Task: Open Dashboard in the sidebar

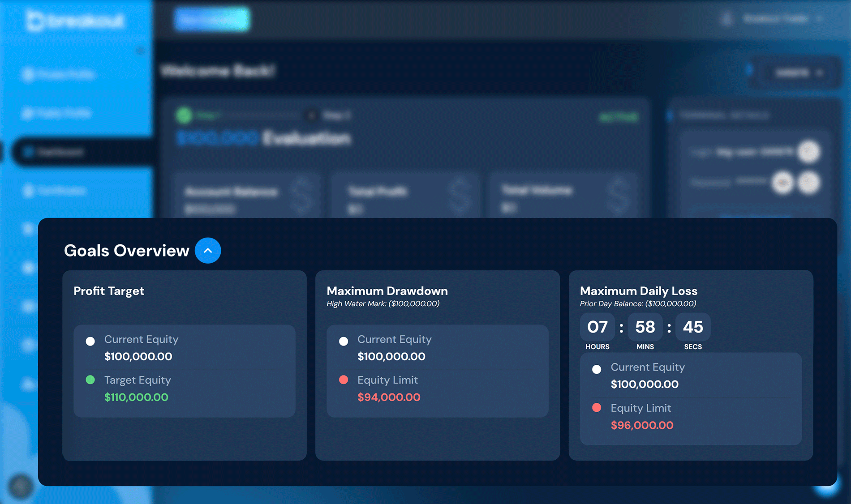Action: (x=60, y=152)
